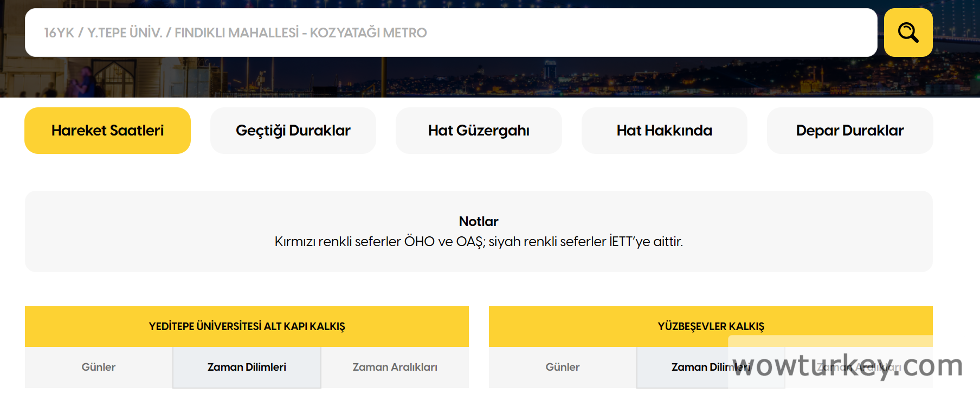Image resolution: width=980 pixels, height=413 pixels.
Task: Select Zaman Dilimleri under Yeditepe Üniversitesi departures
Action: [x=247, y=367]
